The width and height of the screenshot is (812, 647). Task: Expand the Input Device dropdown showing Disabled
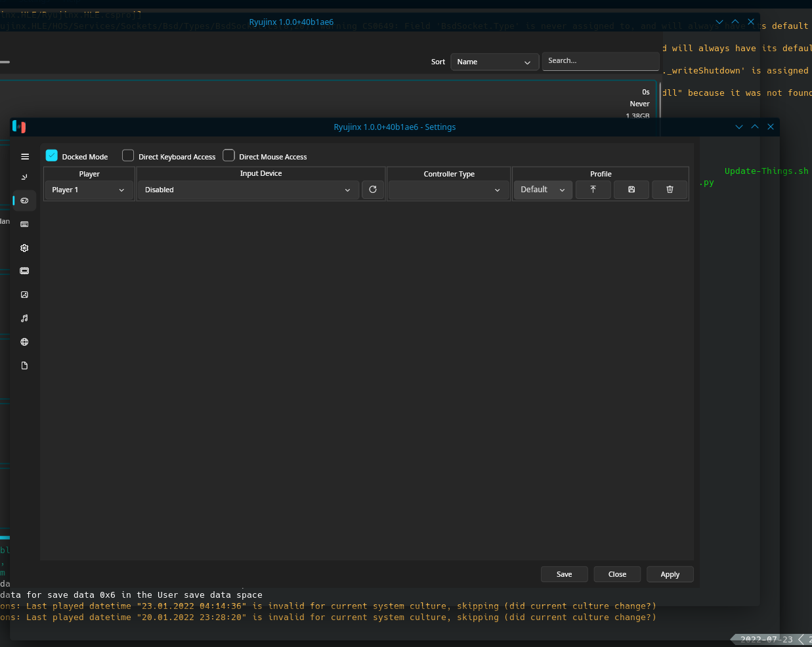click(247, 190)
